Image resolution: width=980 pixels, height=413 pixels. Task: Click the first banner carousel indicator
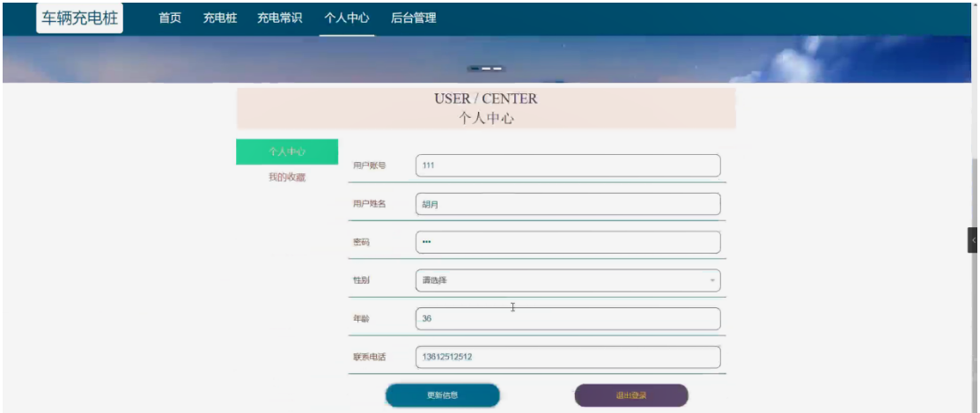click(x=475, y=68)
